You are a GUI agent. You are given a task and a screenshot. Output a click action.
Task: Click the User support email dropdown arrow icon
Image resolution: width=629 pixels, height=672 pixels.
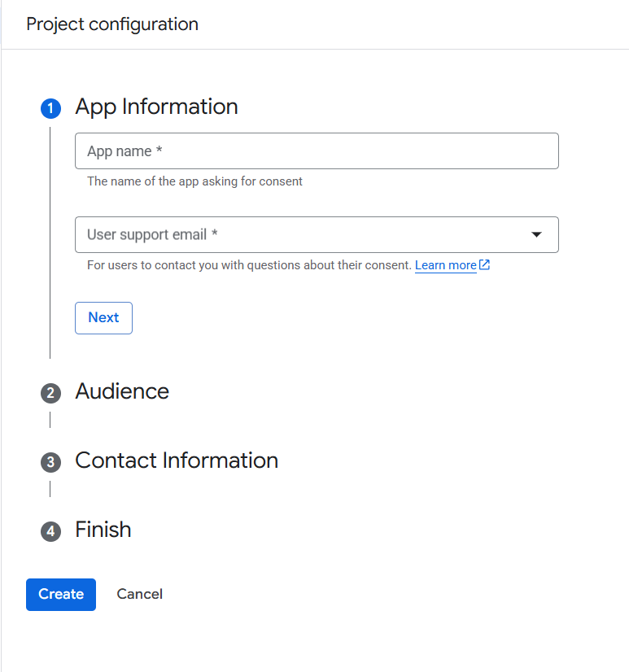pyautogui.click(x=536, y=233)
